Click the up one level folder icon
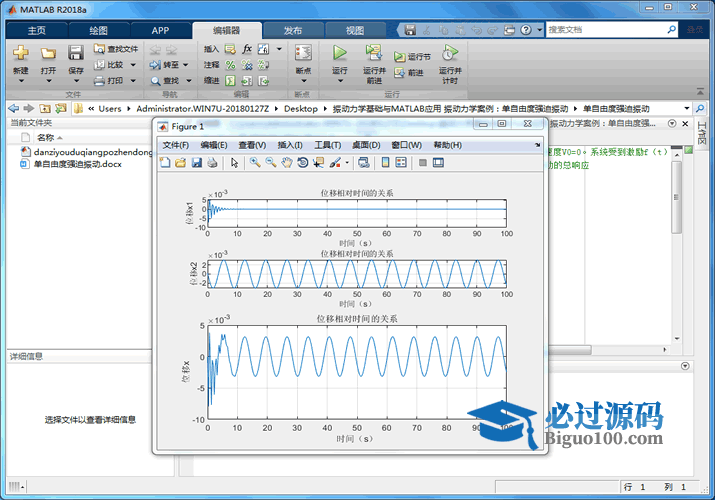 [x=45, y=108]
